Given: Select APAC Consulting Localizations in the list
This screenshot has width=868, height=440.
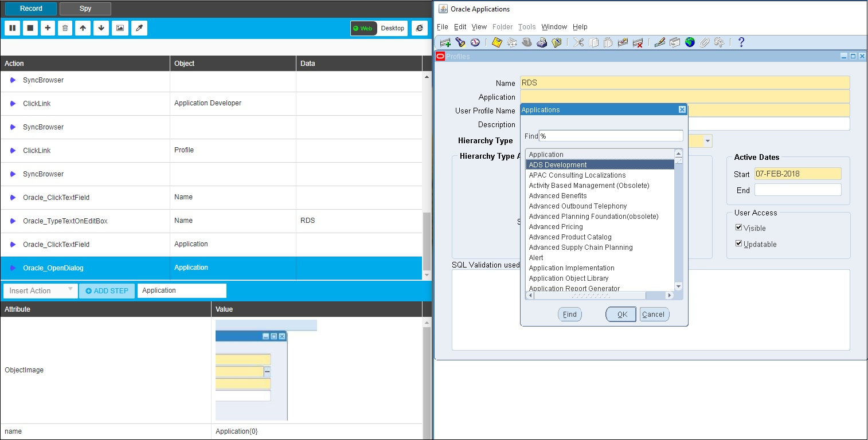Looking at the screenshot, I should (600, 175).
